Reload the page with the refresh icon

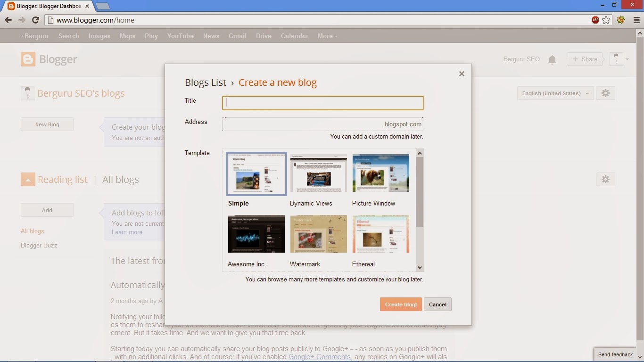(x=35, y=20)
